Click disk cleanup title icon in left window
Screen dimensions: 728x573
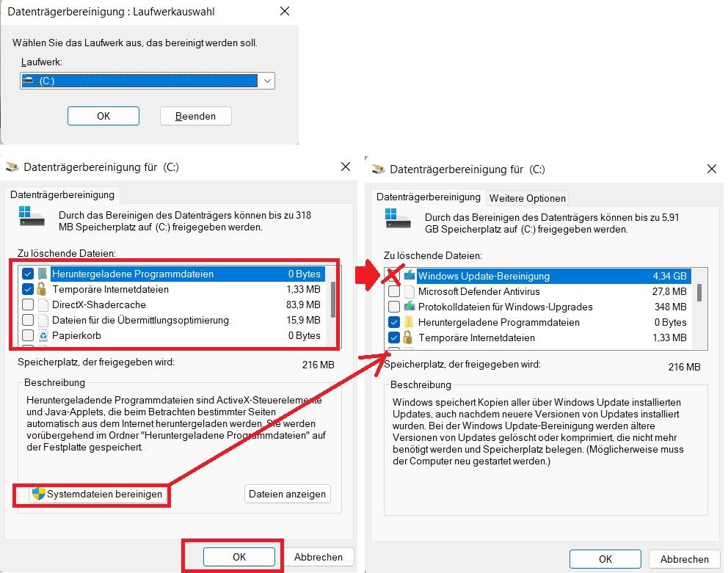tap(12, 167)
